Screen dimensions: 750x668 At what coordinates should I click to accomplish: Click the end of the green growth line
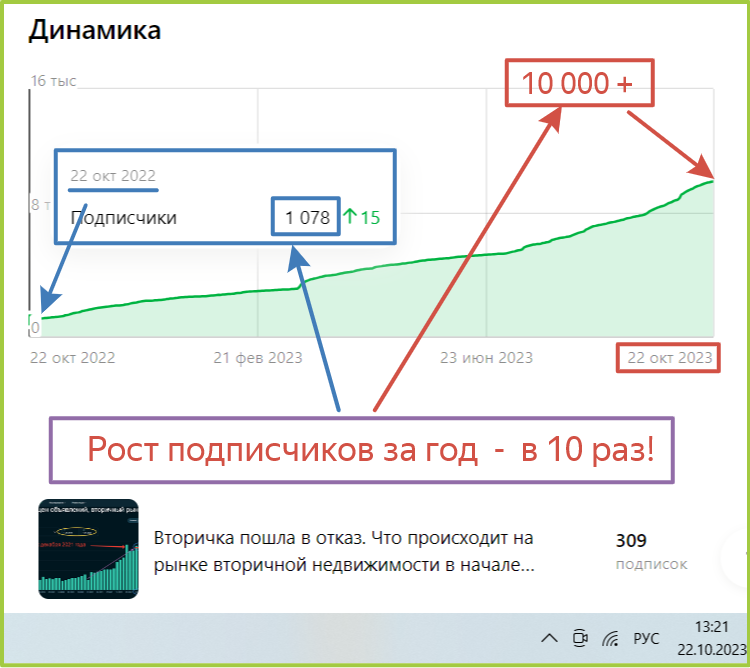pos(713,181)
